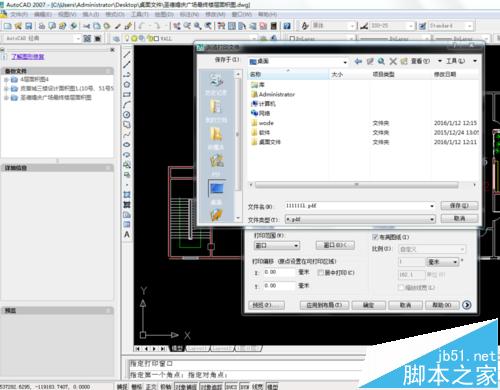Select the Ellipse tool in the draw toolbar
This screenshot has height=390, width=500.
127,145
